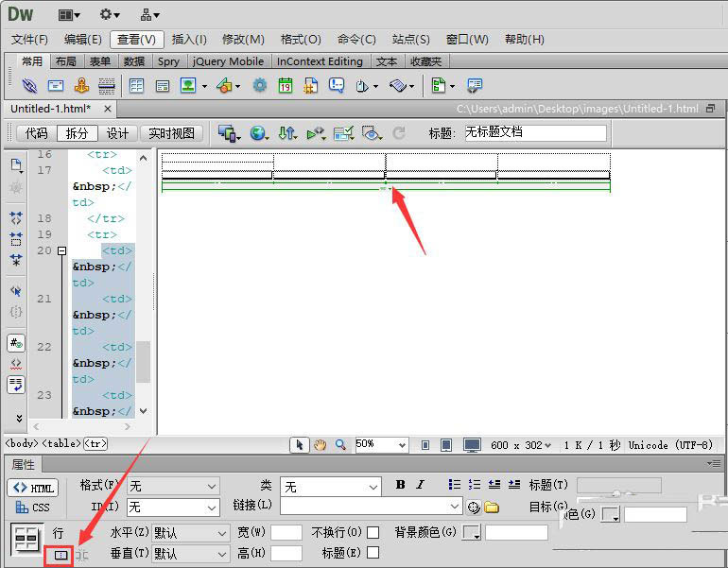Insert a named anchor icon
The height and width of the screenshot is (568, 728).
(81, 85)
